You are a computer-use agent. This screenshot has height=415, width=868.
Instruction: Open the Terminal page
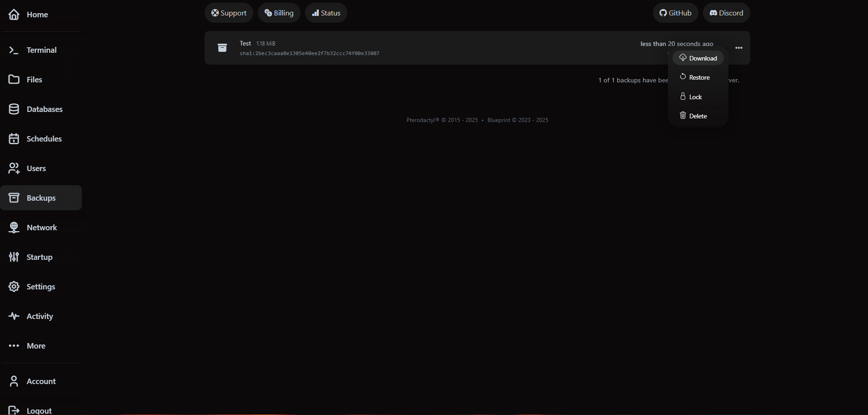click(x=41, y=50)
